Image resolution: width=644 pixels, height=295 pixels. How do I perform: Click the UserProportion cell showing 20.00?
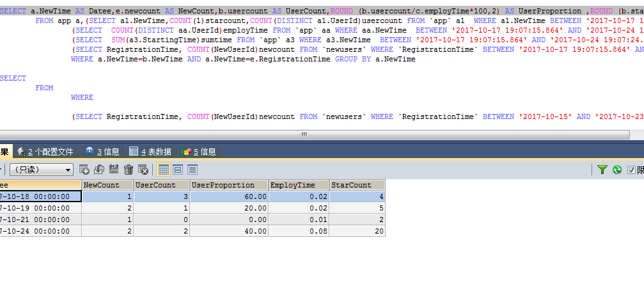[x=229, y=208]
